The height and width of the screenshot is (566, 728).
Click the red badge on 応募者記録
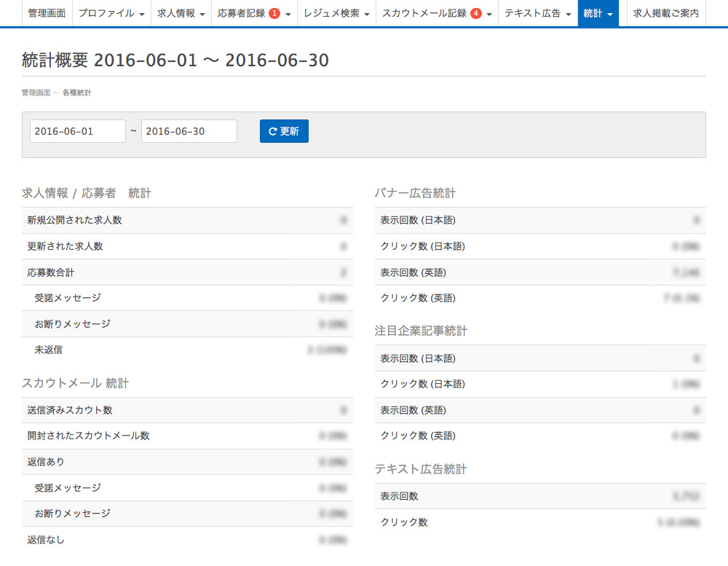point(274,13)
